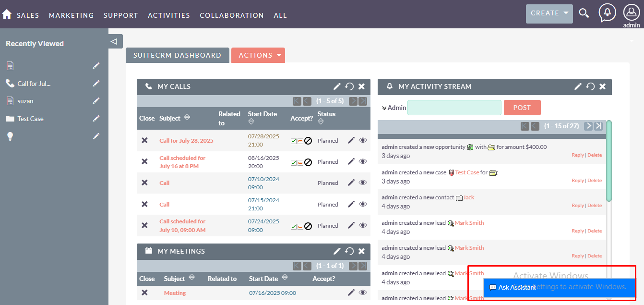
Task: Edit the My Calls dashlet with pencil icon
Action: coord(337,86)
